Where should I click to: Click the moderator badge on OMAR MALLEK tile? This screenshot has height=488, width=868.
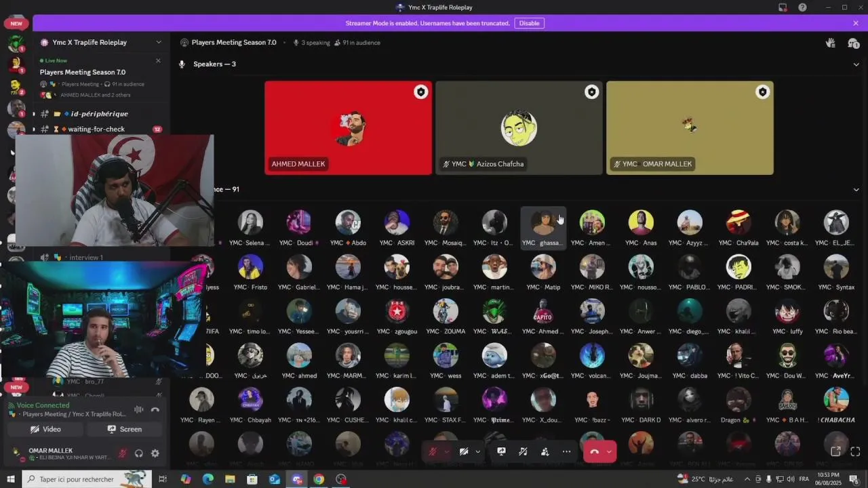click(x=763, y=92)
